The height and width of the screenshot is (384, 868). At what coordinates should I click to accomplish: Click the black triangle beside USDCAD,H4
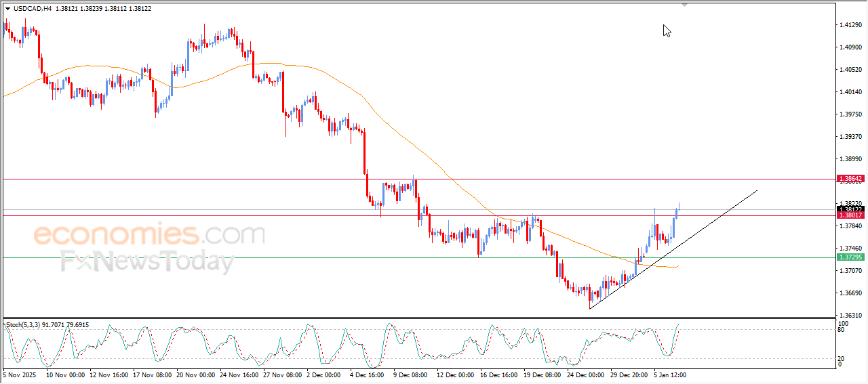pos(7,9)
